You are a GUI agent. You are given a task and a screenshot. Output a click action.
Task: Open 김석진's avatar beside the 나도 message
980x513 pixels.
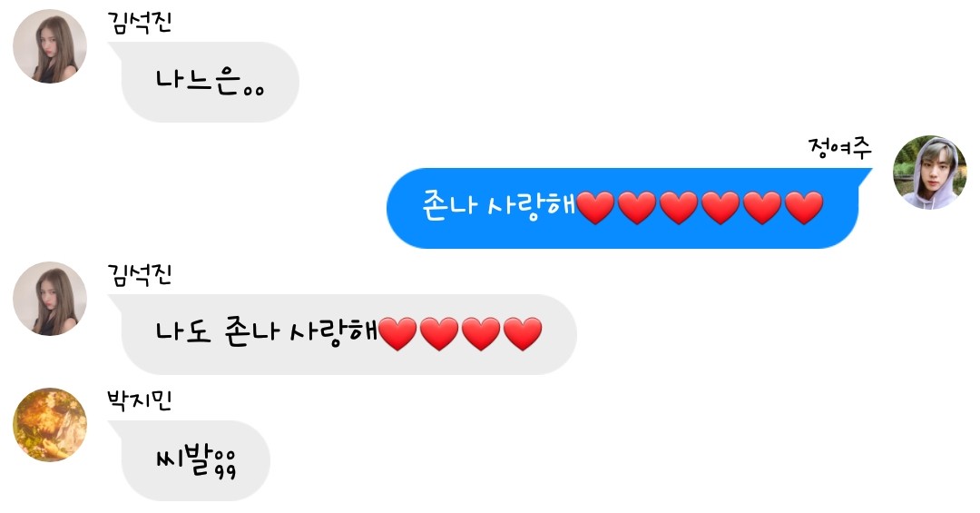point(50,299)
